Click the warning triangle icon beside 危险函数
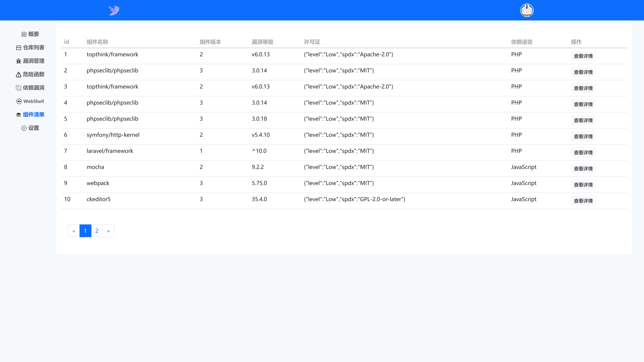 coord(18,74)
